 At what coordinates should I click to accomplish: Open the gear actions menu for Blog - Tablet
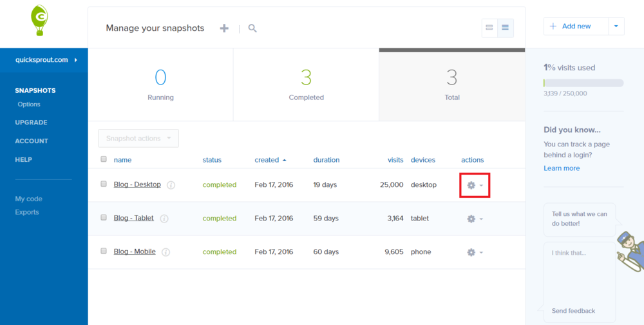[474, 219]
